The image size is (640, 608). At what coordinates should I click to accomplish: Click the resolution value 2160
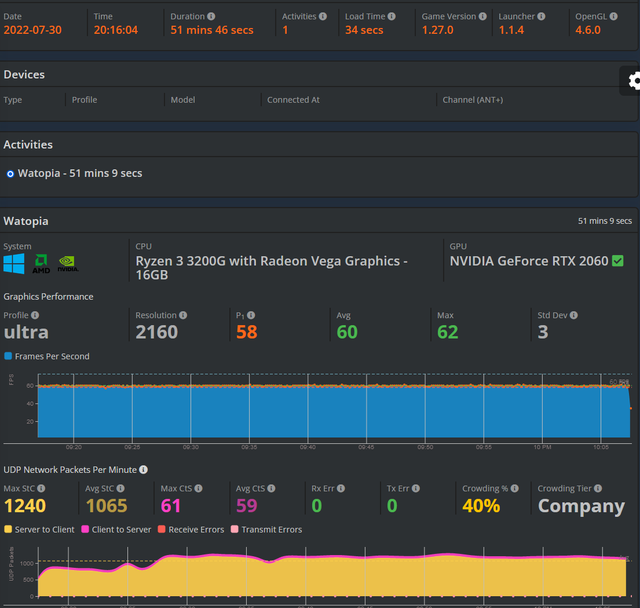tap(157, 332)
